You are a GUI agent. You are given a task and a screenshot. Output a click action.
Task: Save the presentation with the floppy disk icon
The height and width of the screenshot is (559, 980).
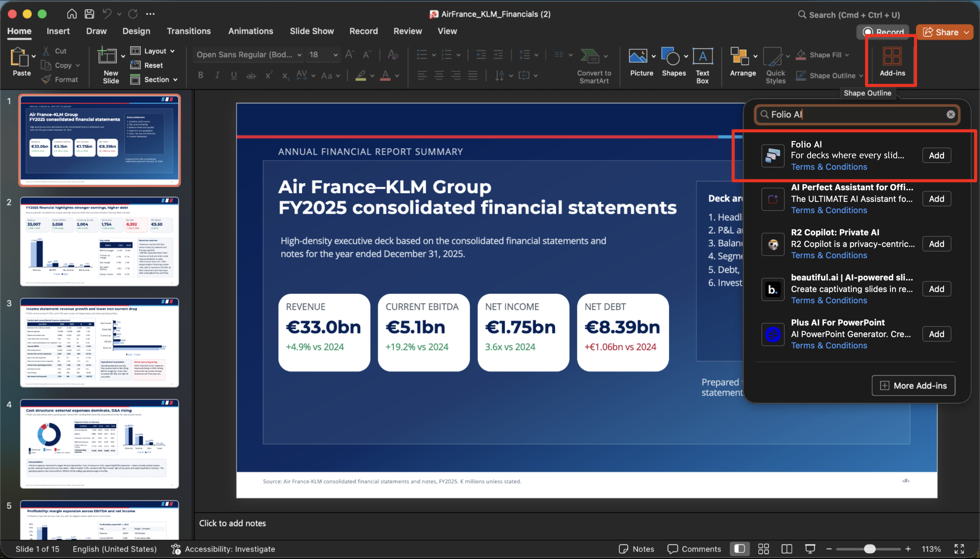(x=89, y=14)
